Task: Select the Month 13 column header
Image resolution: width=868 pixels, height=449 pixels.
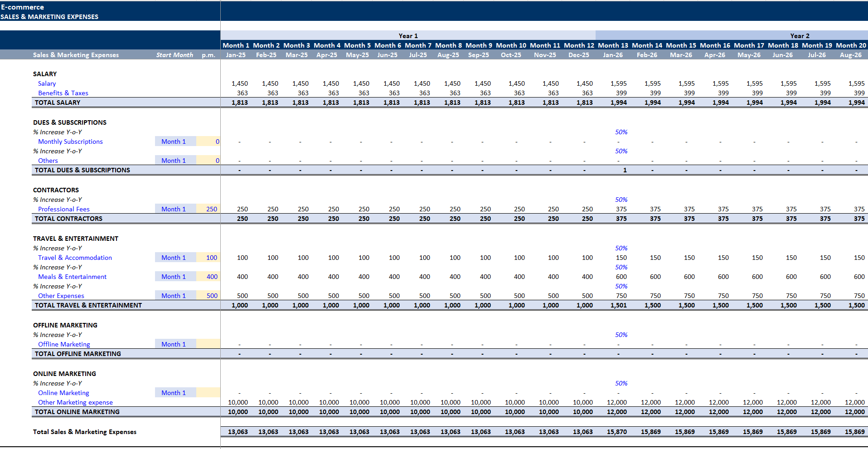Action: tap(613, 45)
